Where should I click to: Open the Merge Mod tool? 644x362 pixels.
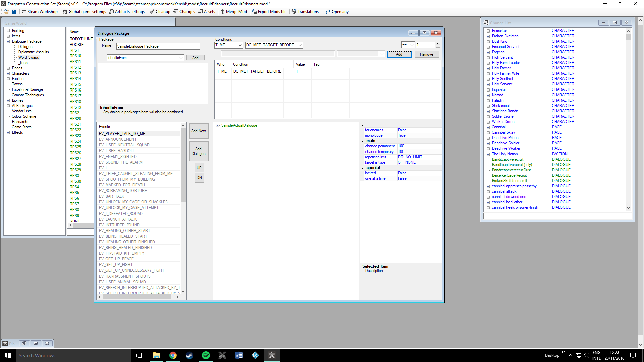233,12
